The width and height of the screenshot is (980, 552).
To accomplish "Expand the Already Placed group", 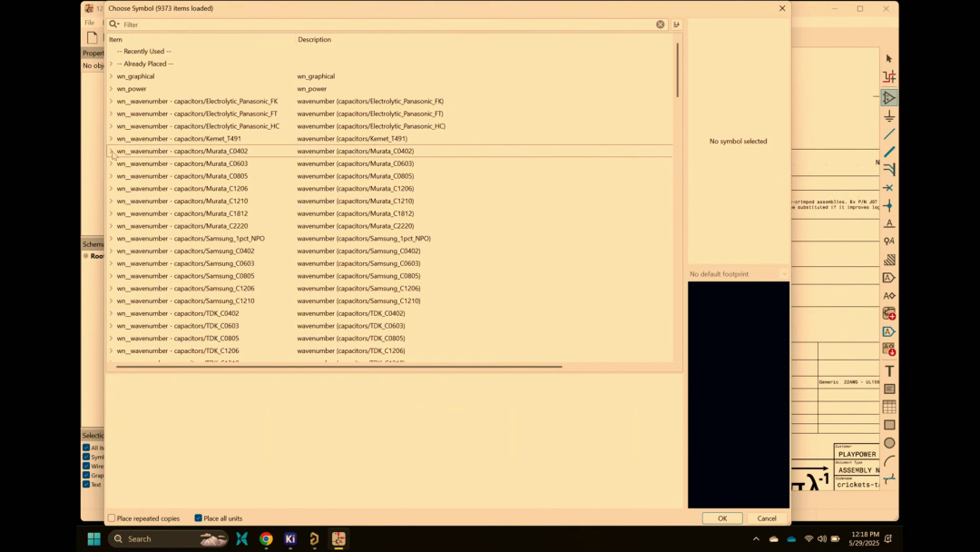I will tap(112, 64).
